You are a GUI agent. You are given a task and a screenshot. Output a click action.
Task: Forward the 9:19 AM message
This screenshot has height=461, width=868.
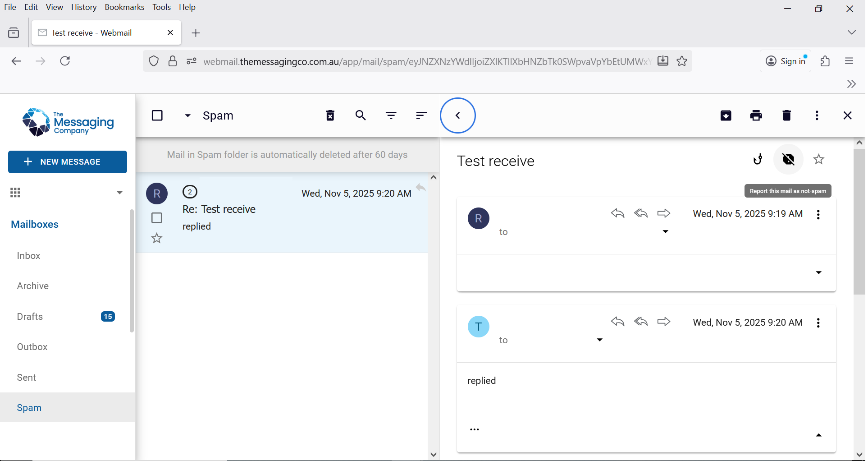(664, 213)
